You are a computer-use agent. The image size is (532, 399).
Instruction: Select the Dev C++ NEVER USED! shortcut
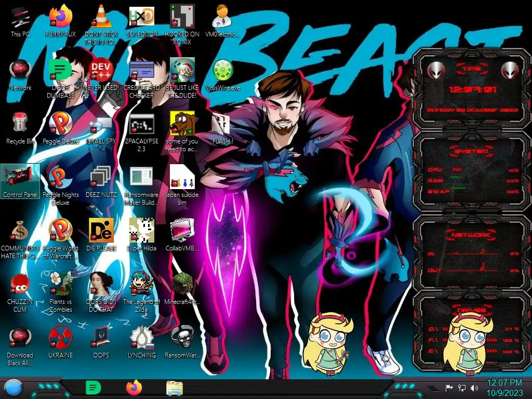tap(101, 75)
